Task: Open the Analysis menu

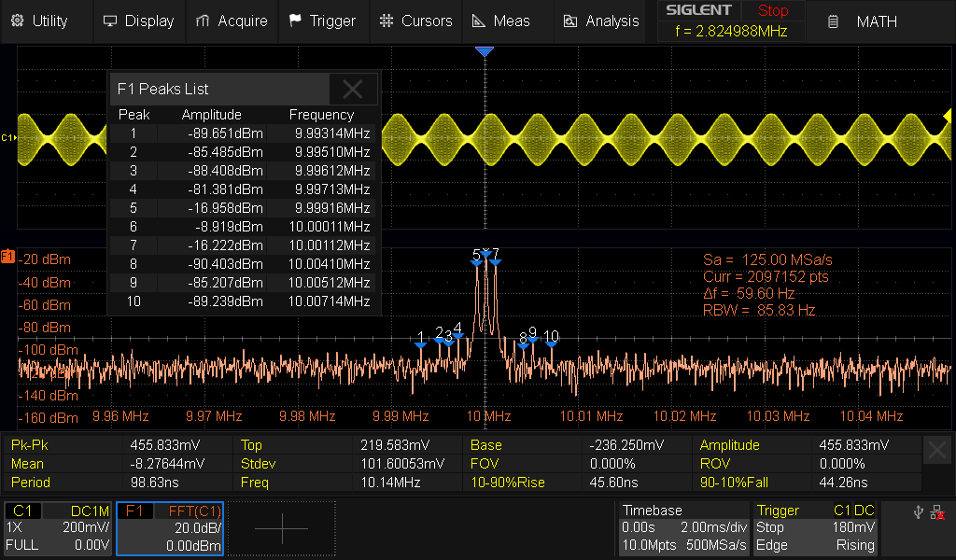Action: [602, 21]
